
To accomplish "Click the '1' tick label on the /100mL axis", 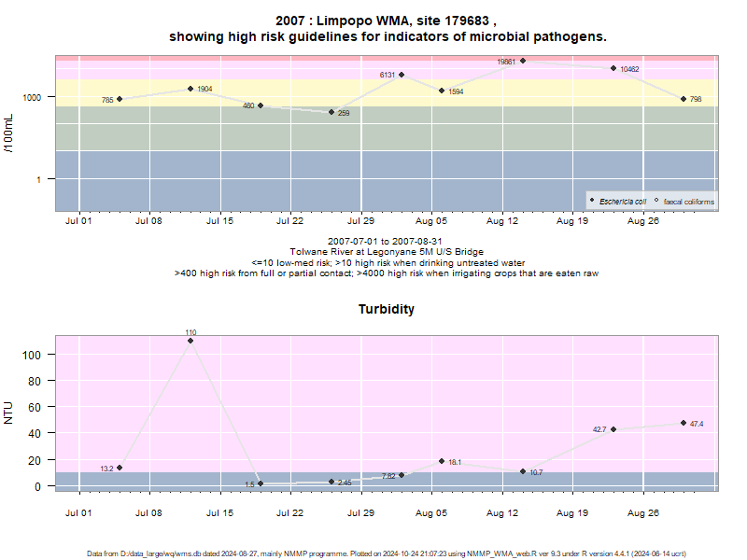I will click(38, 179).
